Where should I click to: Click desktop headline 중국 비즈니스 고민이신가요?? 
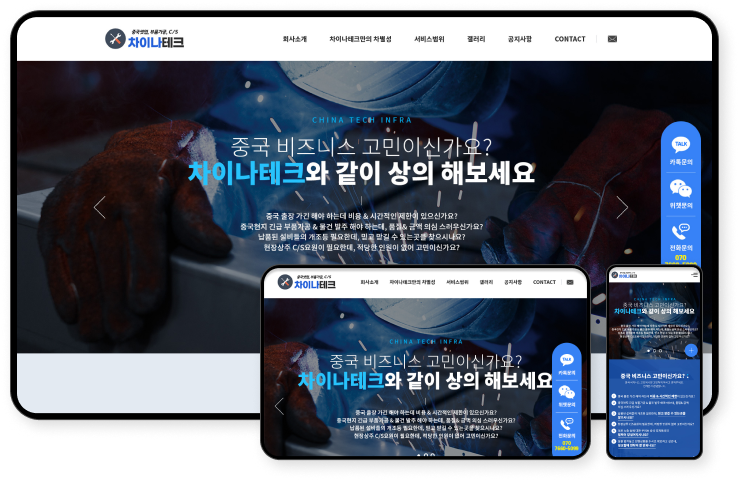pos(361,147)
